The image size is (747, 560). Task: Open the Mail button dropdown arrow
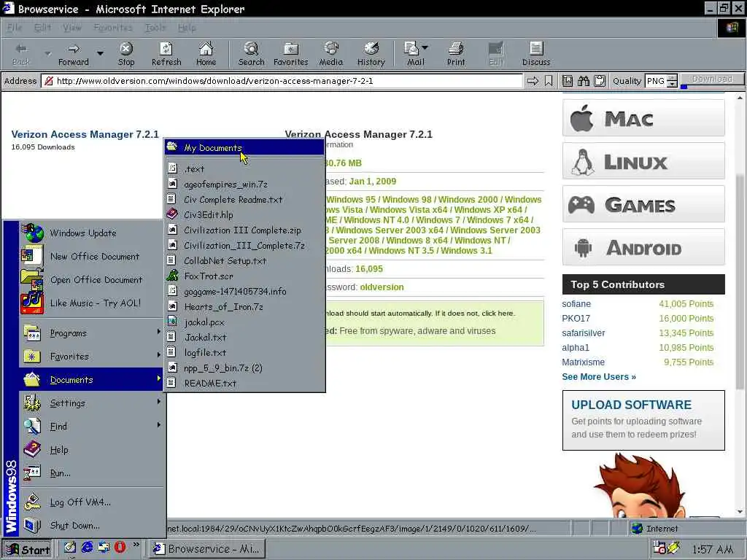point(425,47)
